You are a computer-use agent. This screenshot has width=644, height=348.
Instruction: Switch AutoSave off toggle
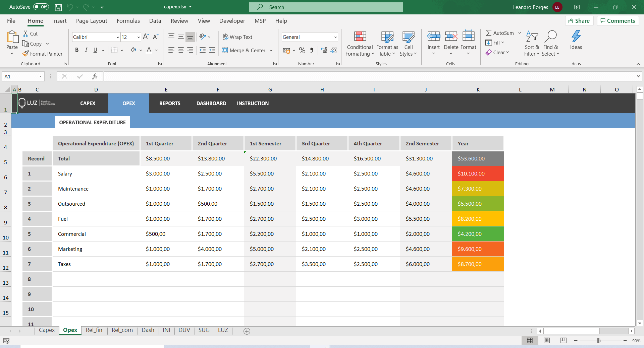[40, 7]
